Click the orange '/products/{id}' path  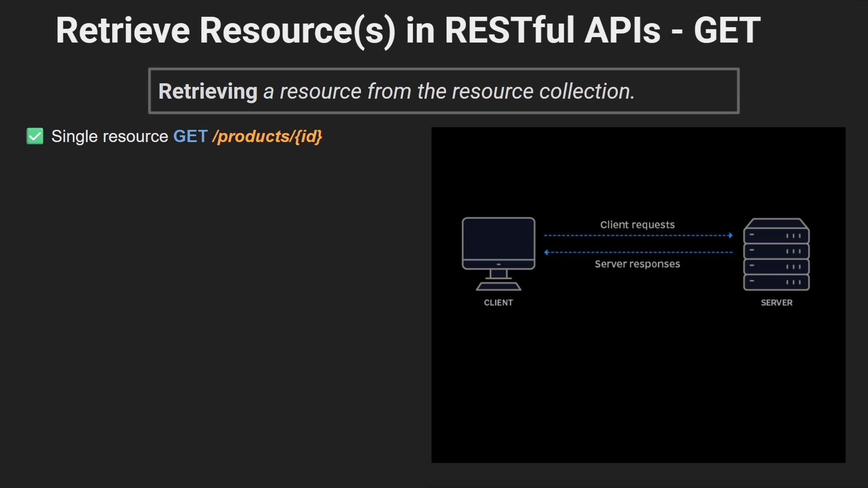click(x=267, y=136)
